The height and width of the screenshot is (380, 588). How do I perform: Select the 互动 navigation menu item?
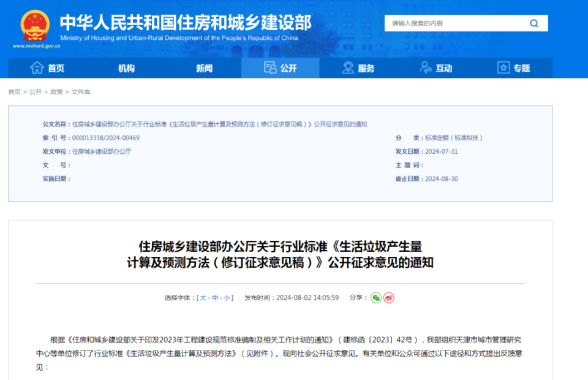click(443, 68)
